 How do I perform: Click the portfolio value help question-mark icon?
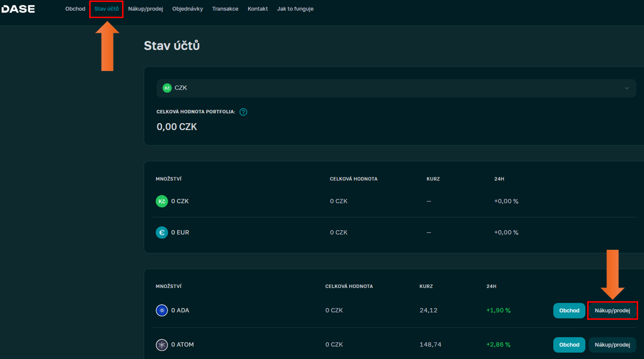point(243,112)
